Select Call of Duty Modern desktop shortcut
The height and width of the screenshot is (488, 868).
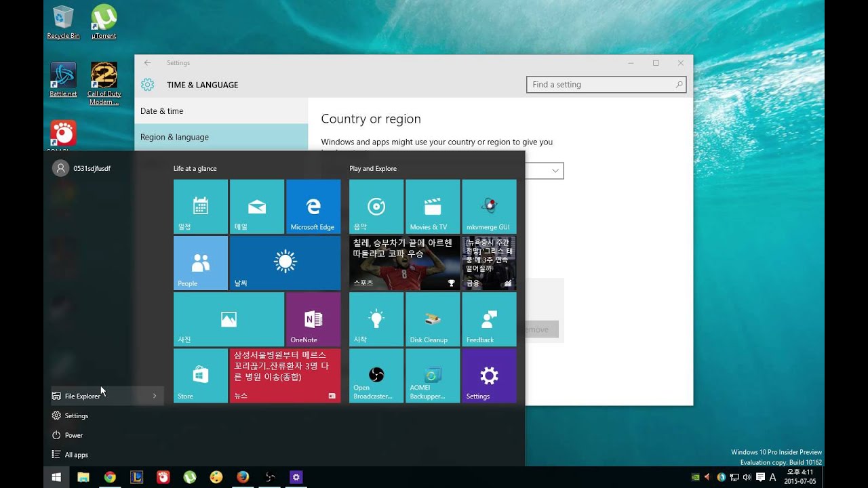point(104,84)
